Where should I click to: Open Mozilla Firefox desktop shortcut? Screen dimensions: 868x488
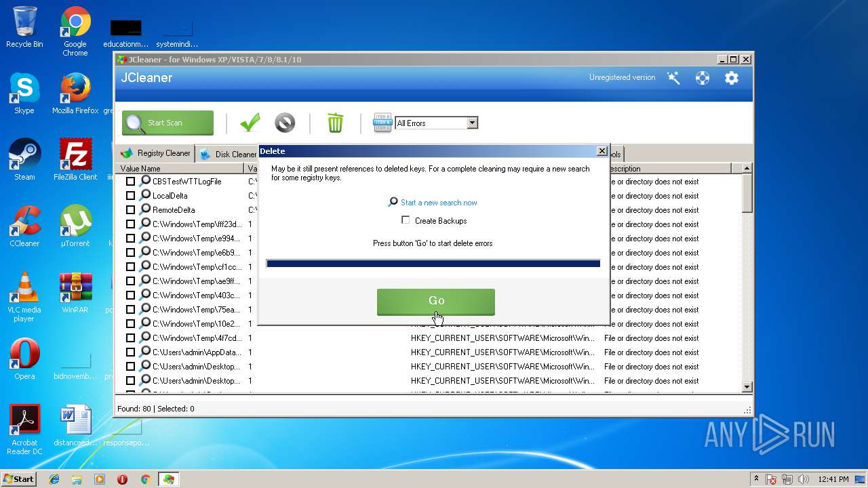pos(75,94)
